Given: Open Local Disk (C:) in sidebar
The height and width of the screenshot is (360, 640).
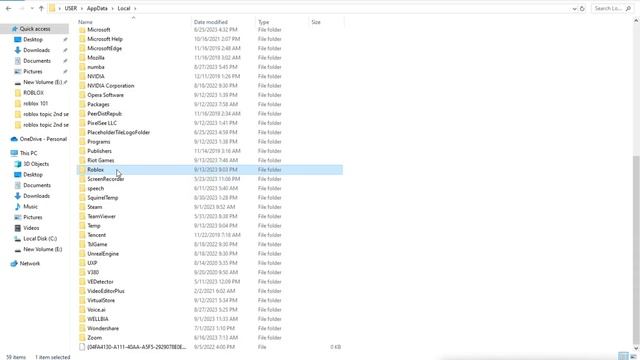Looking at the screenshot, I should pyautogui.click(x=40, y=238).
